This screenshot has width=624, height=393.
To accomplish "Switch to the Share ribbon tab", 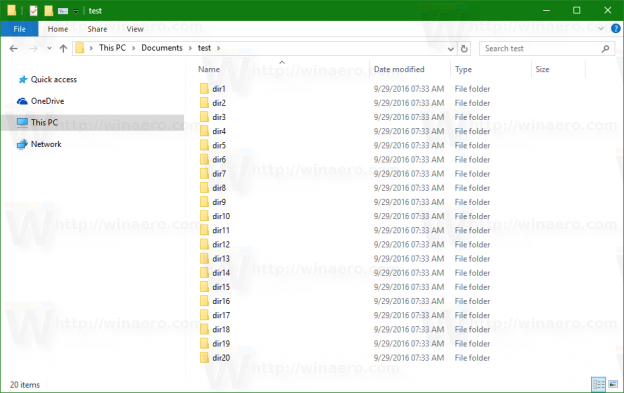I will click(97, 29).
